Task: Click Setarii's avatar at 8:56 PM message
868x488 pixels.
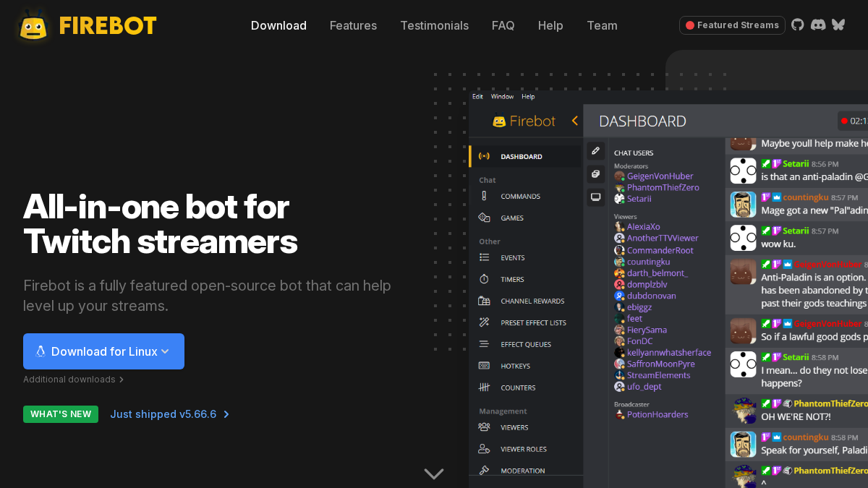Action: (743, 171)
